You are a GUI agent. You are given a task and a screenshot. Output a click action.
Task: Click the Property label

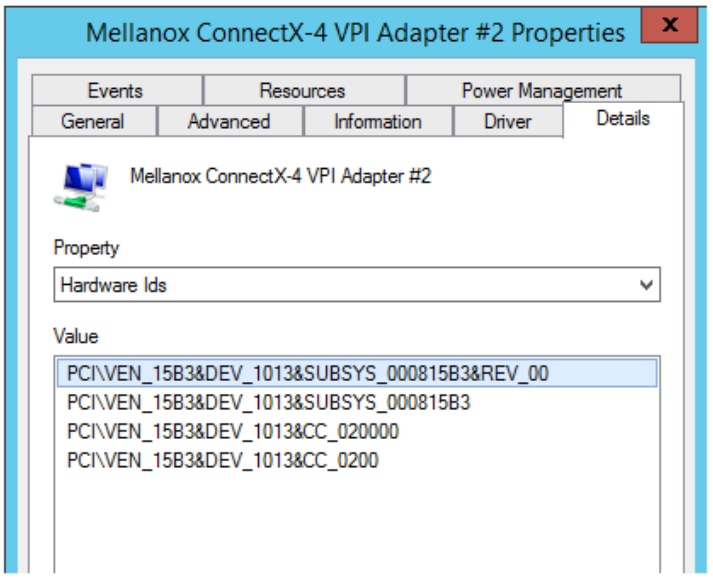(86, 248)
